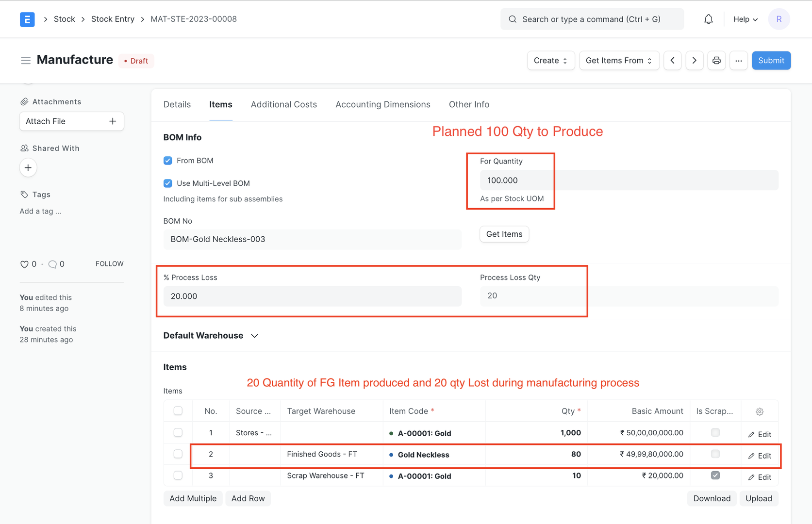Open the notifications bell icon
This screenshot has width=812, height=524.
(708, 19)
